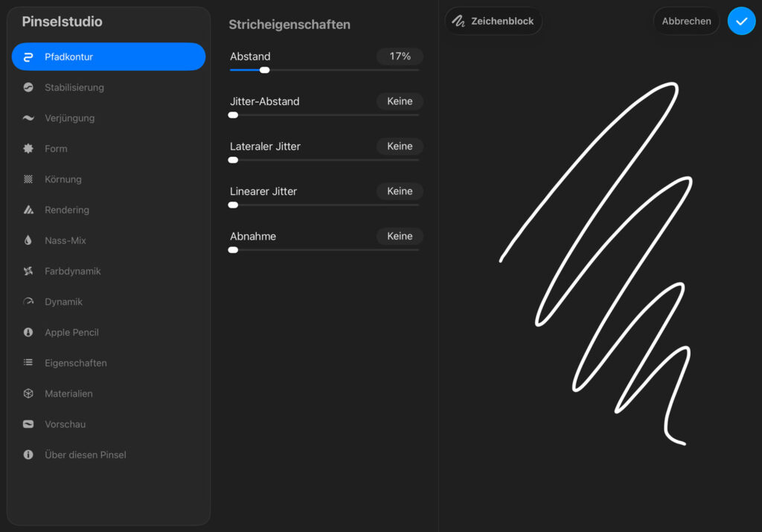Click the Linearer Jitter slider handle
762x532 pixels.
click(233, 205)
